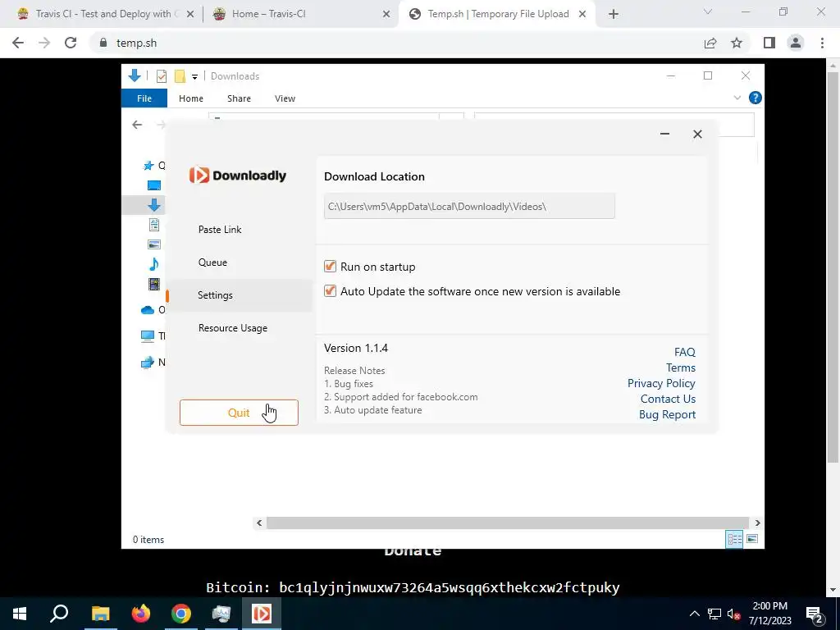
Task: Select OneDrive cloud in navigation pane
Action: pyautogui.click(x=148, y=309)
